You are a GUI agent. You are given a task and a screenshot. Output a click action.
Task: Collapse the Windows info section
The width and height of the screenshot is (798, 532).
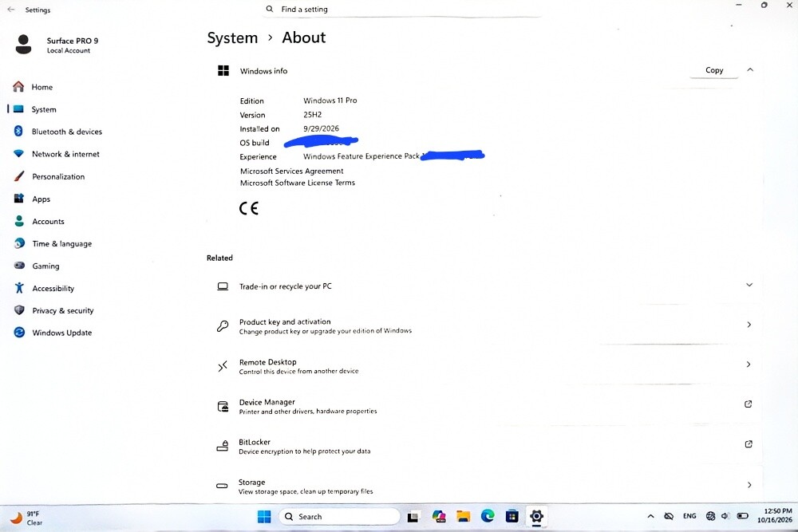[749, 70]
